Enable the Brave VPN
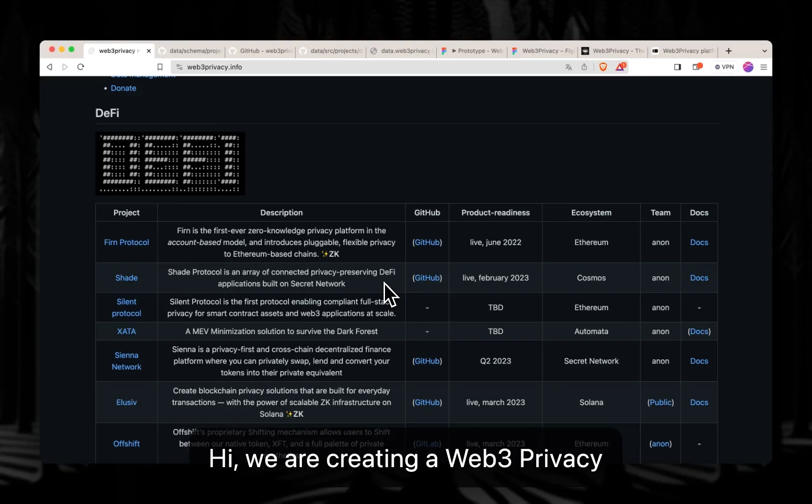The height and width of the screenshot is (504, 812). (x=725, y=67)
